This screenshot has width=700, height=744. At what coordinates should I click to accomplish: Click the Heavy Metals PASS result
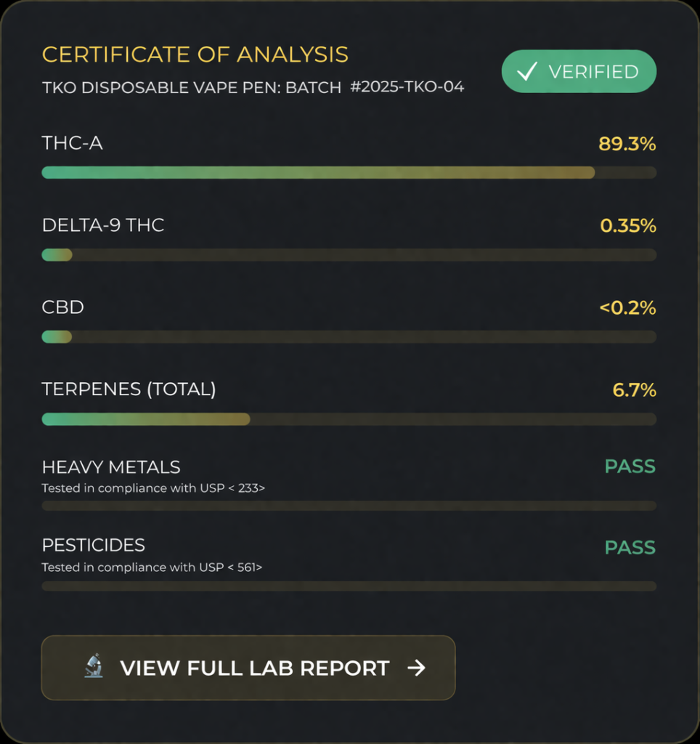(x=630, y=466)
